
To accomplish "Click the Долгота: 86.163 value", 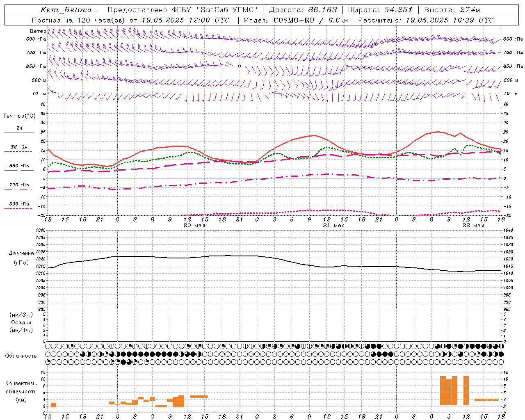I will point(303,10).
